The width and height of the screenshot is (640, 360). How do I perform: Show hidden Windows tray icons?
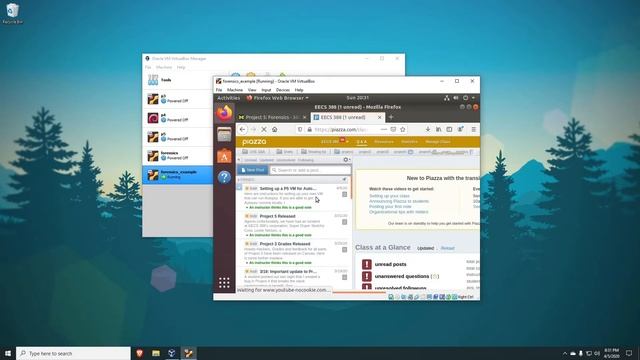[x=565, y=353]
